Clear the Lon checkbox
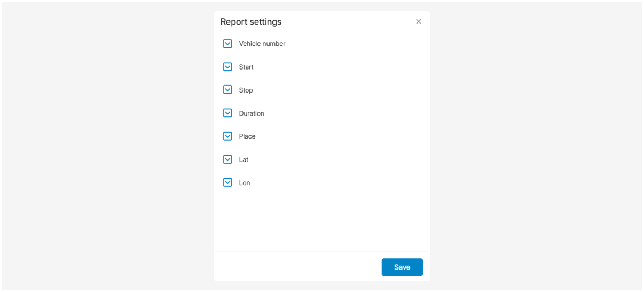644x292 pixels. tap(227, 182)
